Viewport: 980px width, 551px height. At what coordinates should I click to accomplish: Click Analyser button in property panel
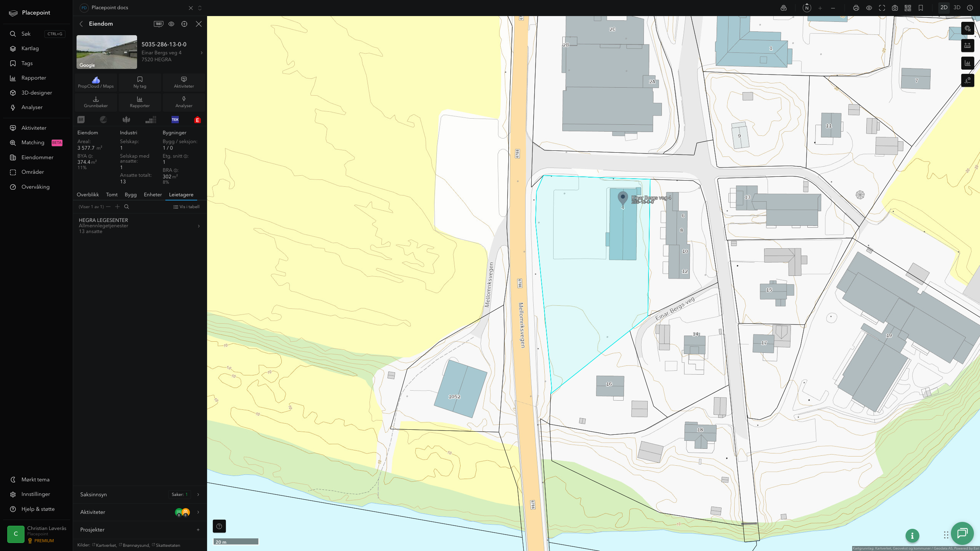[184, 102]
